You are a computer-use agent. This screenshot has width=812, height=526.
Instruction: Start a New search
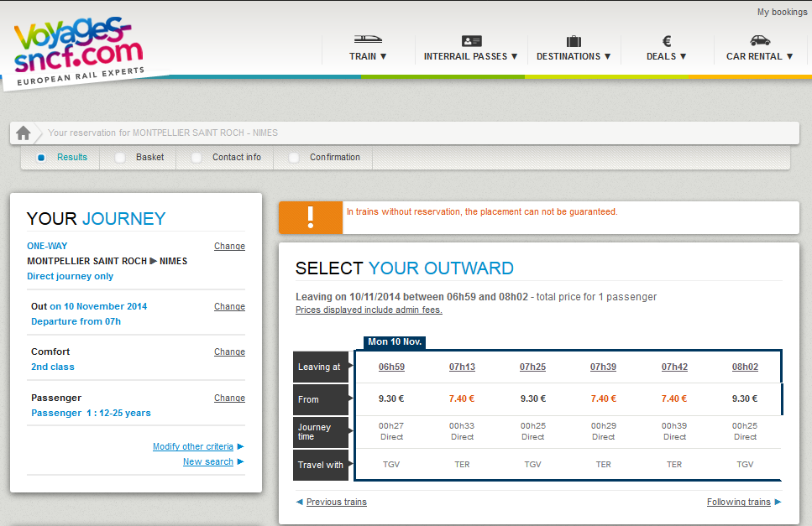(208, 461)
